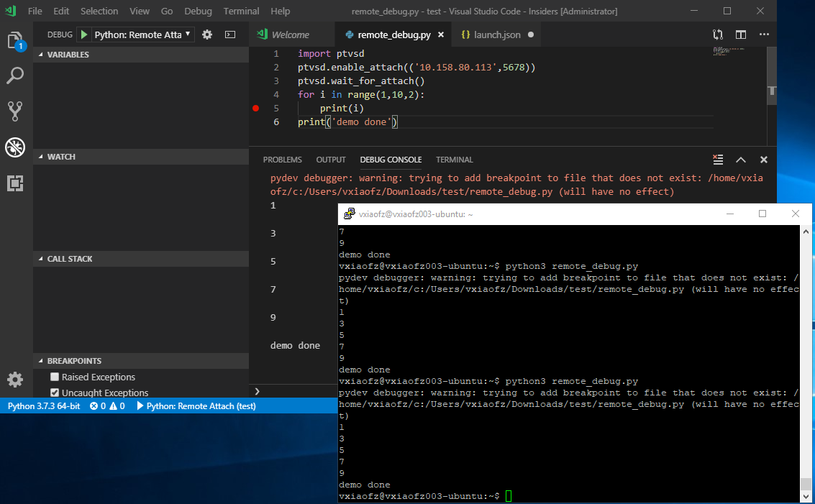This screenshot has height=504, width=815.
Task: Open launch.json via the configure gear icon
Action: click(207, 34)
